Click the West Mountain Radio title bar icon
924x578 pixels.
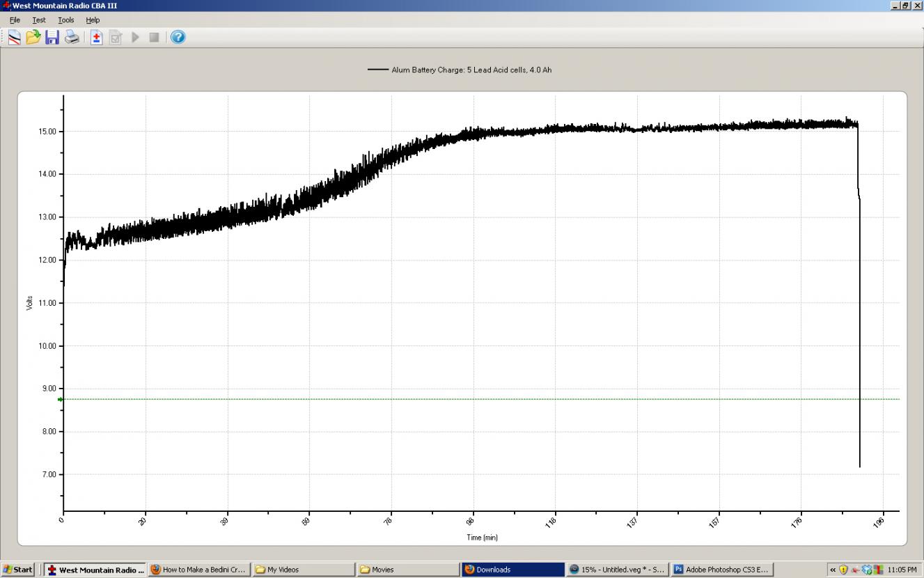(x=6, y=6)
